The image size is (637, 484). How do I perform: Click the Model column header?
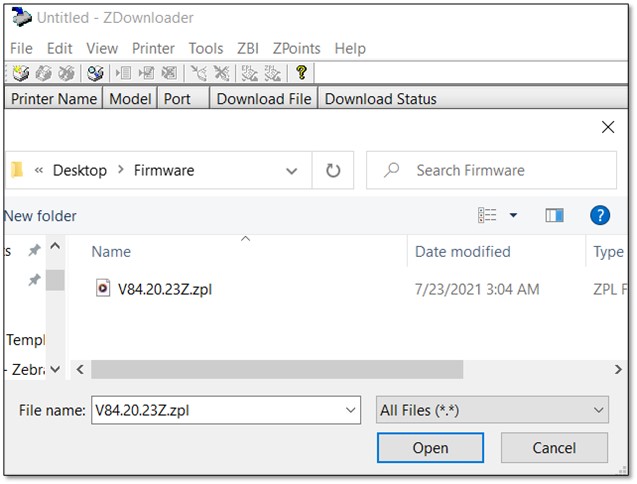point(130,99)
